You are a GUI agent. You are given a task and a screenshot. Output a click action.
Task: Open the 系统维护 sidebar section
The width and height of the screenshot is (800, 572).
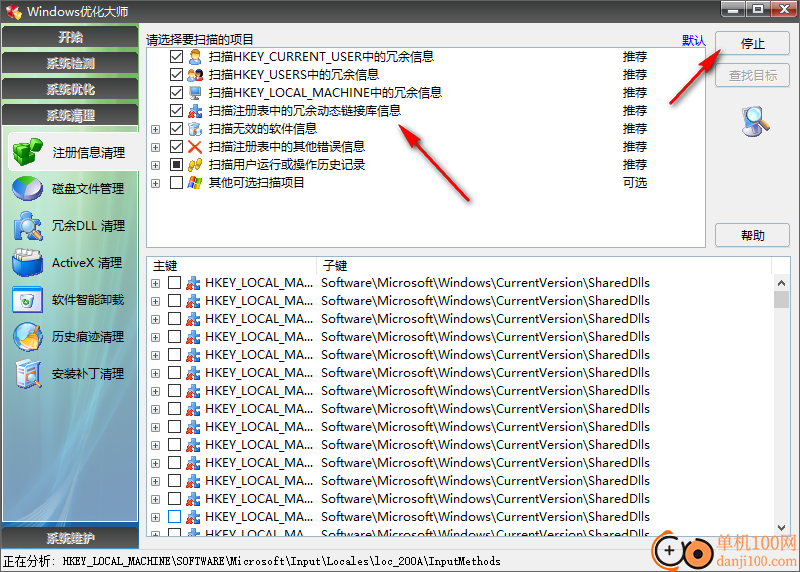(x=70, y=538)
